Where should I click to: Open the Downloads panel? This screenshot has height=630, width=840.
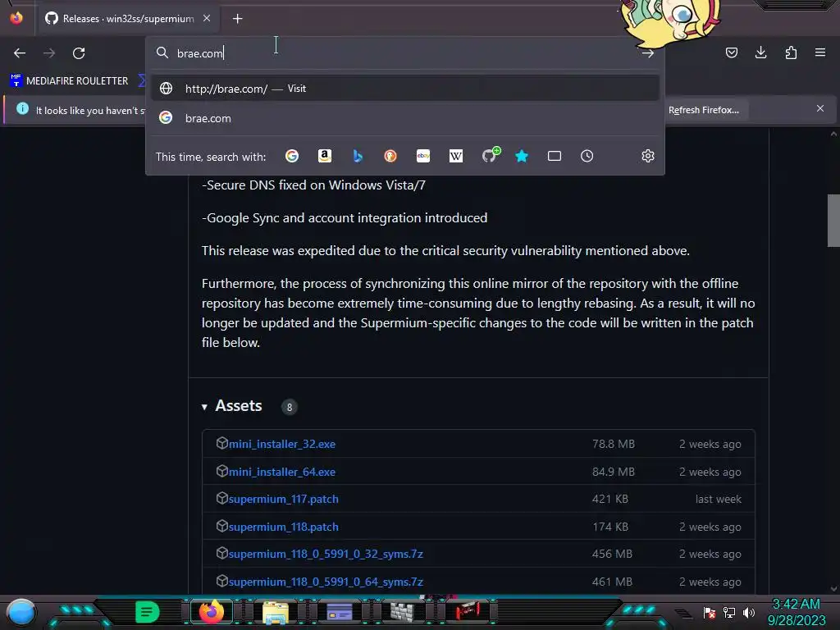click(x=760, y=52)
